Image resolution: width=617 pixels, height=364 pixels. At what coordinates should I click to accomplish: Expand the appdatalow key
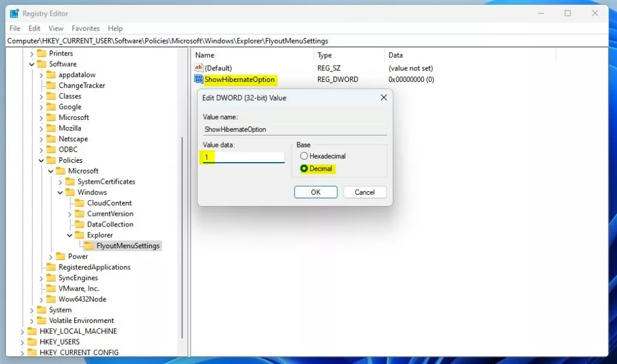41,75
